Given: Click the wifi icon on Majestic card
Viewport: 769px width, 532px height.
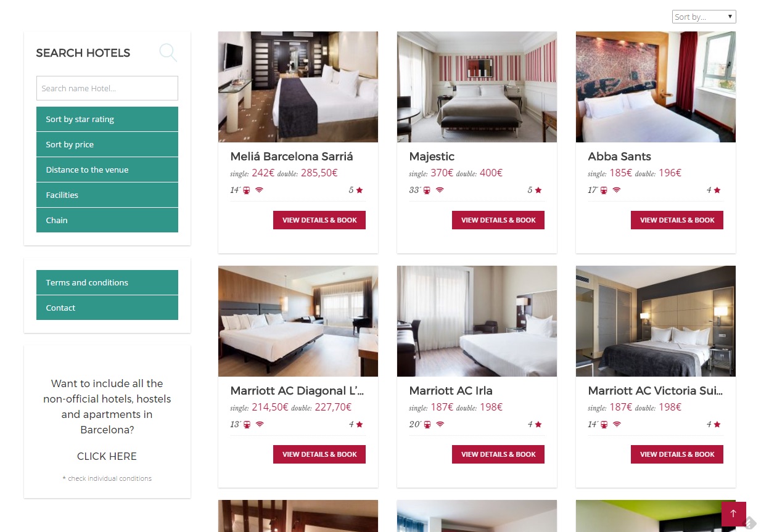Looking at the screenshot, I should [x=440, y=190].
